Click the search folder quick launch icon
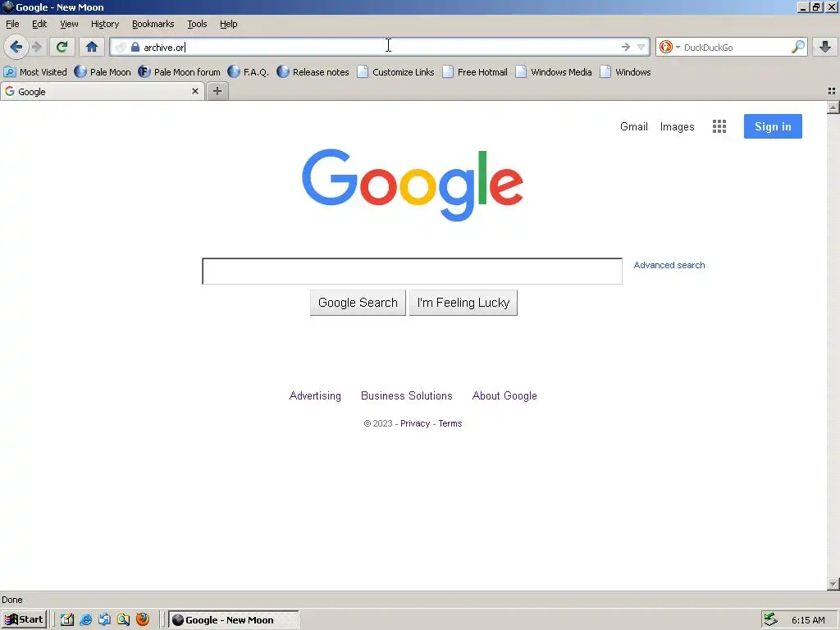Screen dimensions: 840x630 pyautogui.click(x=124, y=620)
